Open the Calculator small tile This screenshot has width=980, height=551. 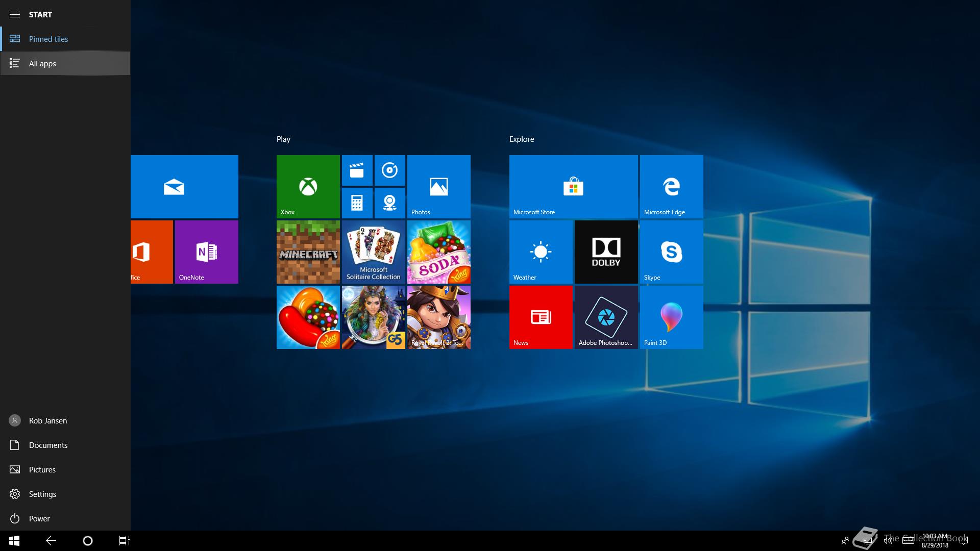(357, 203)
